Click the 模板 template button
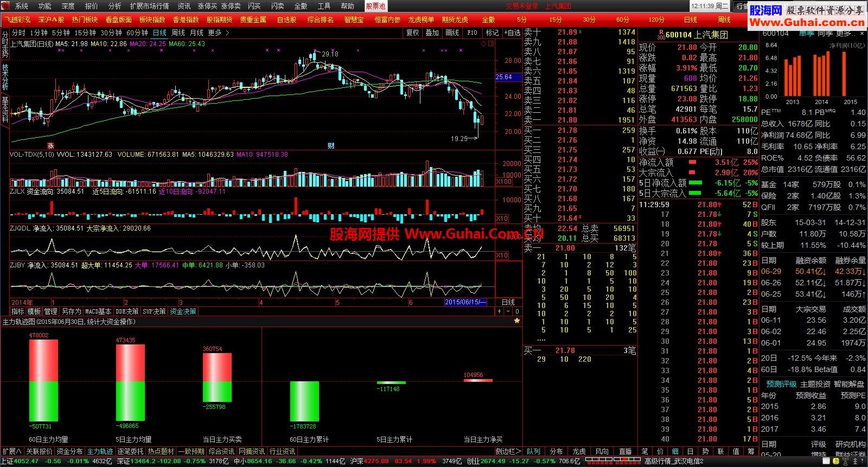 tap(34, 311)
